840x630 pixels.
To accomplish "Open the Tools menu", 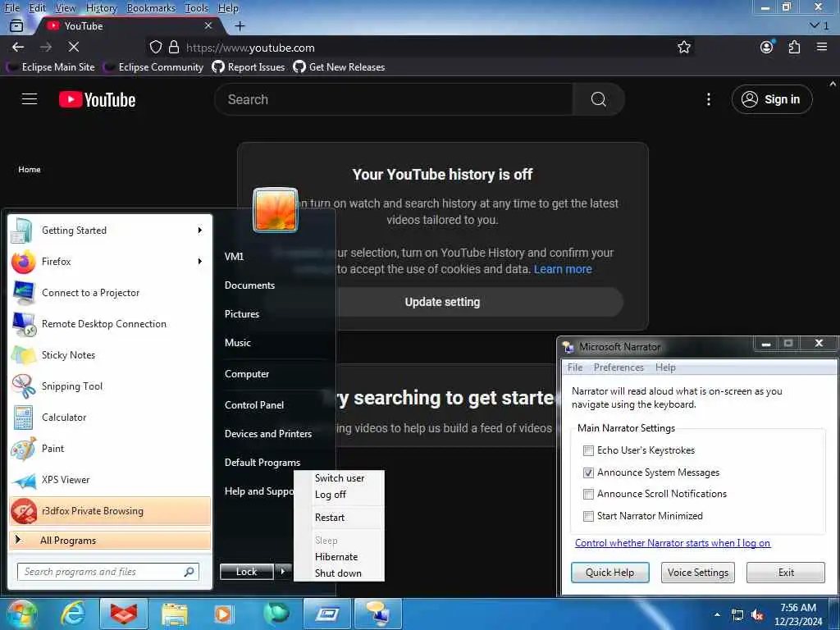I will [197, 8].
